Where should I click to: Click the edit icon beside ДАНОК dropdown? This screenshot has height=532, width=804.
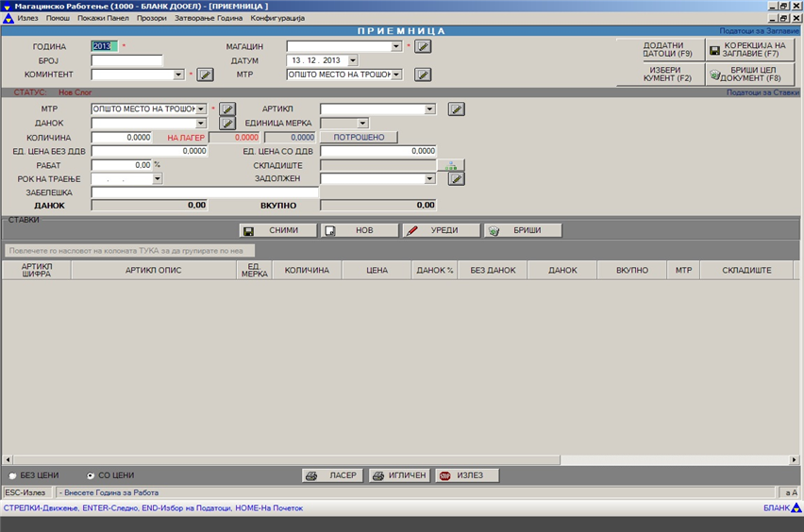(226, 124)
